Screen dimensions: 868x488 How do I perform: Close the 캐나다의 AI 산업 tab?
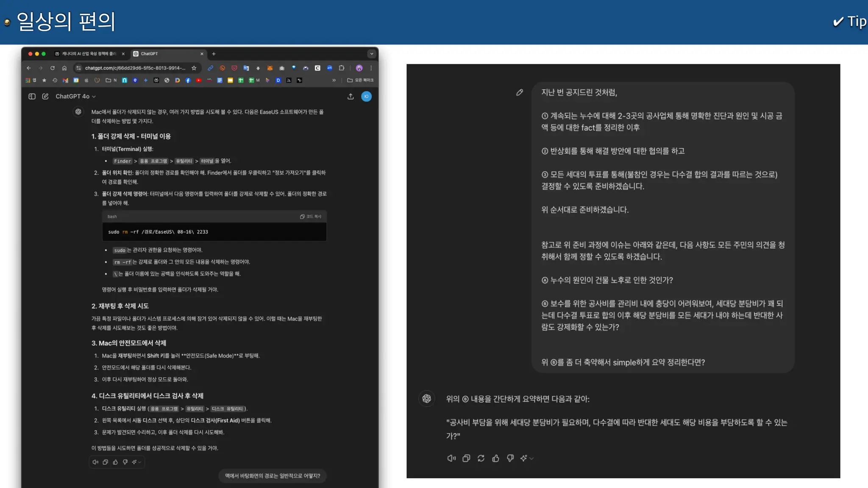click(x=123, y=54)
